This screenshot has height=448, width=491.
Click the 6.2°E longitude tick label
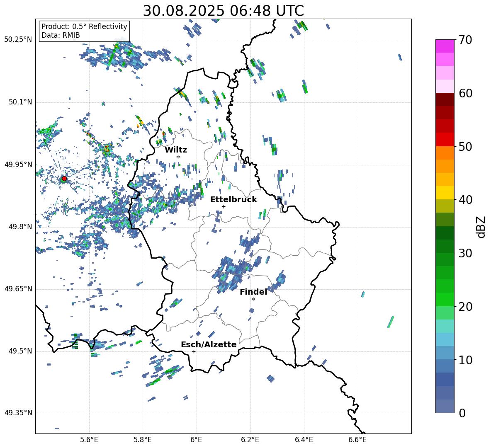pos(250,440)
